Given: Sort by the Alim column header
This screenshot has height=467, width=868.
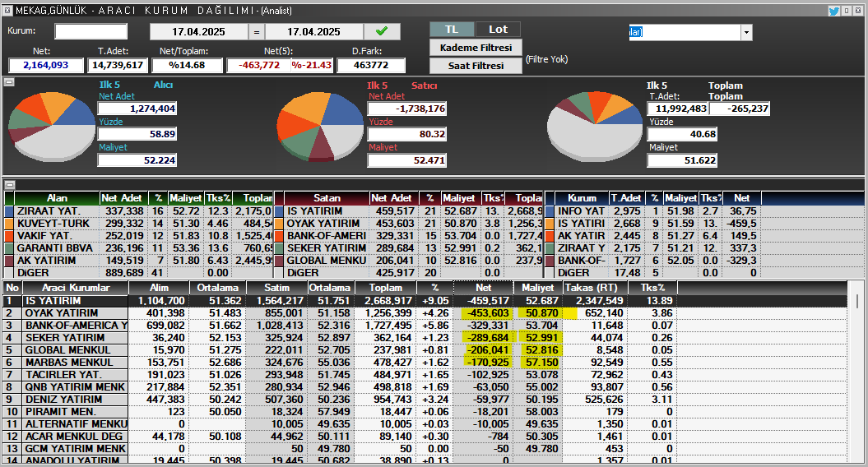Looking at the screenshot, I should tap(159, 288).
